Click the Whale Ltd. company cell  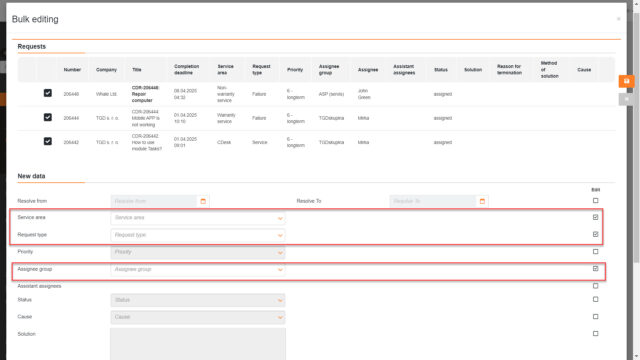pos(107,94)
